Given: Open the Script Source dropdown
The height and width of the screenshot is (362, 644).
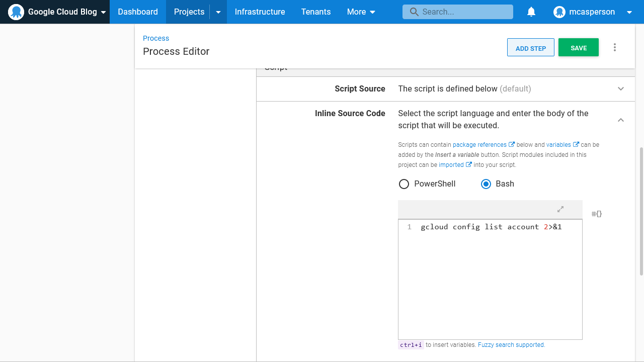Looking at the screenshot, I should [x=620, y=88].
